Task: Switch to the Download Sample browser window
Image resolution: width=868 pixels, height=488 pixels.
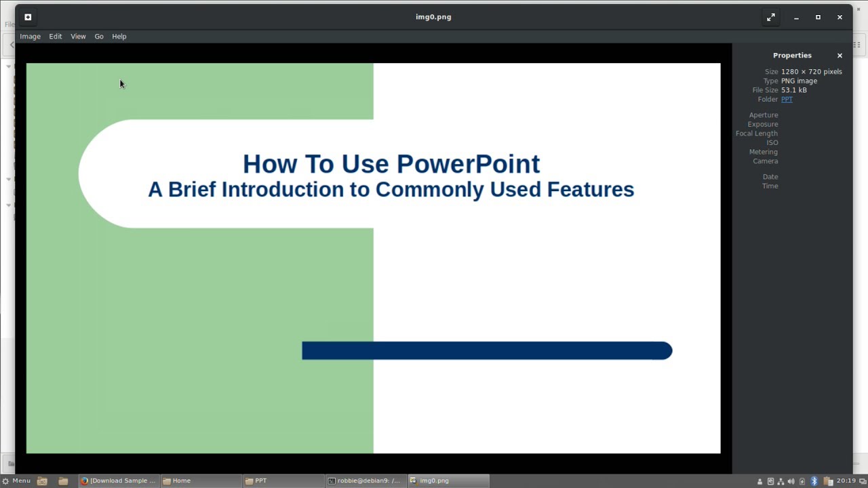Action: pyautogui.click(x=119, y=481)
